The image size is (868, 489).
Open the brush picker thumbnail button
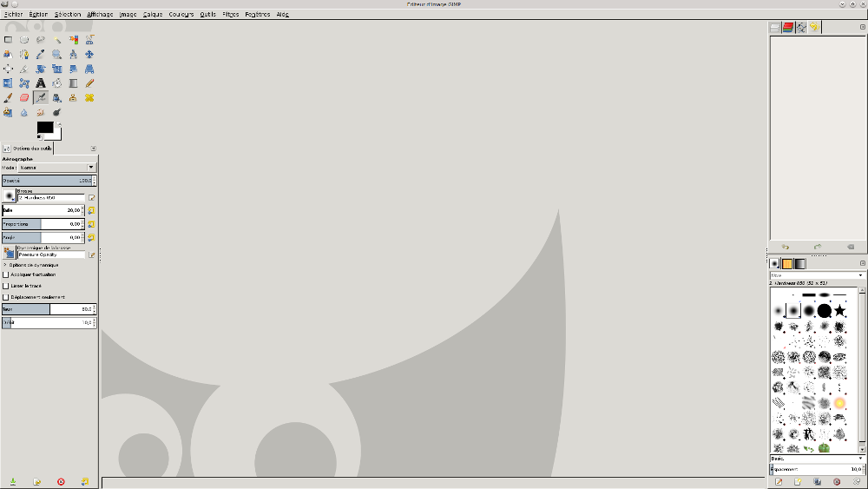pos(9,195)
